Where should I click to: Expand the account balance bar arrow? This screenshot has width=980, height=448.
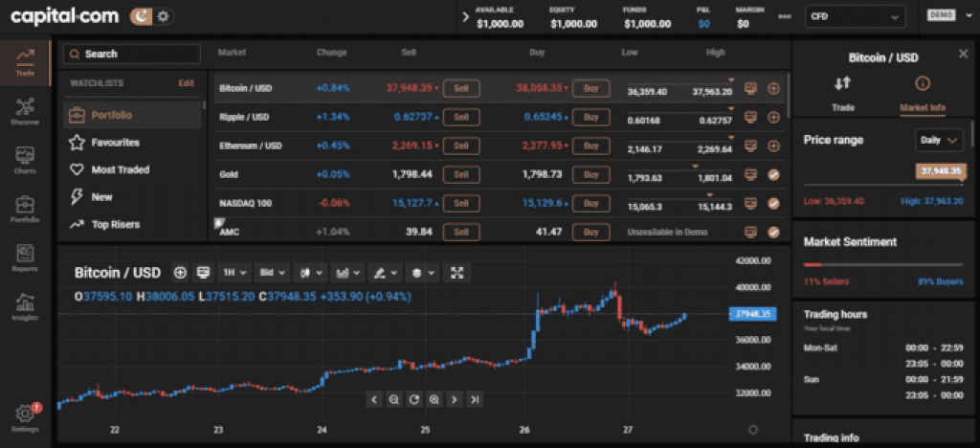465,17
